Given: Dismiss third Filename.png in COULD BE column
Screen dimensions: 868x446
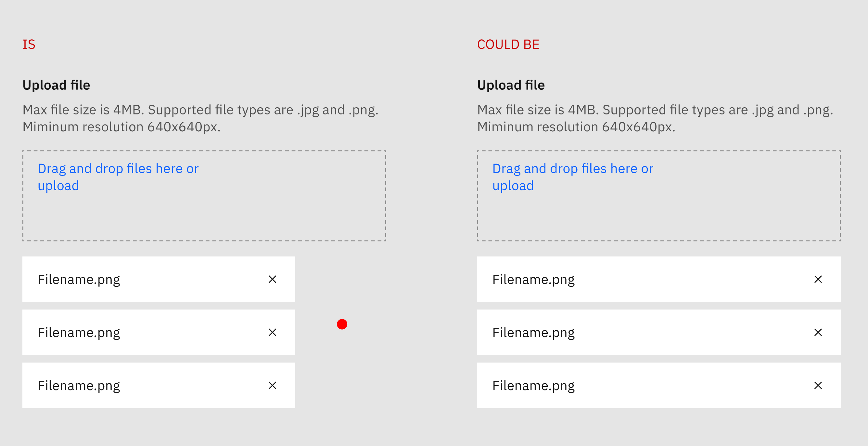Looking at the screenshot, I should pos(818,385).
